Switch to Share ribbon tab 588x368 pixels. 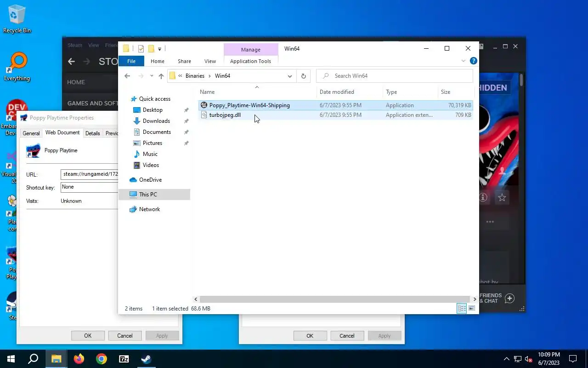tap(184, 61)
